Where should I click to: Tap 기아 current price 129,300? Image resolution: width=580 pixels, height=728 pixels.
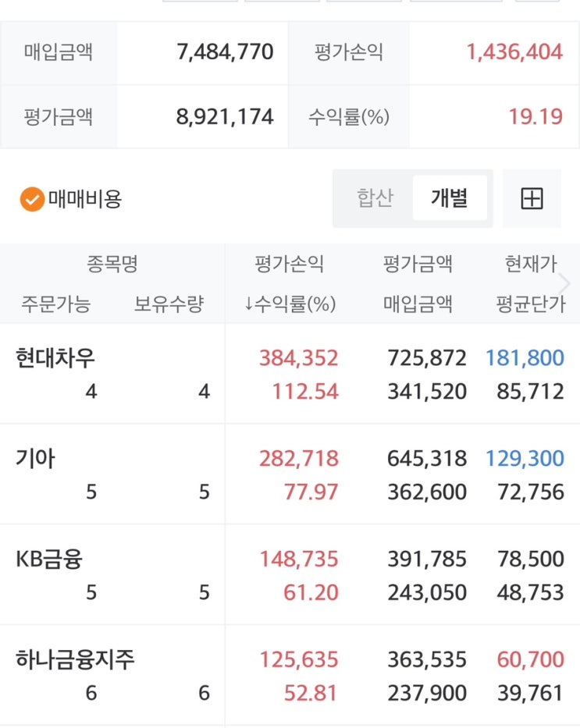pos(525,459)
